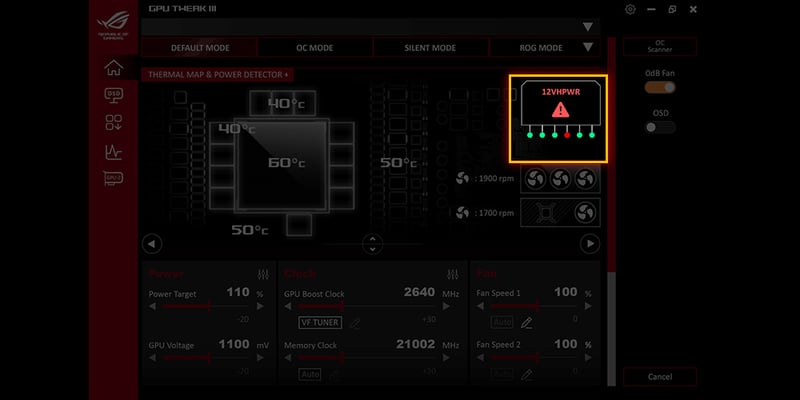Toggle the 0dB Fan switch
Image resolution: width=800 pixels, height=400 pixels.
click(x=660, y=88)
